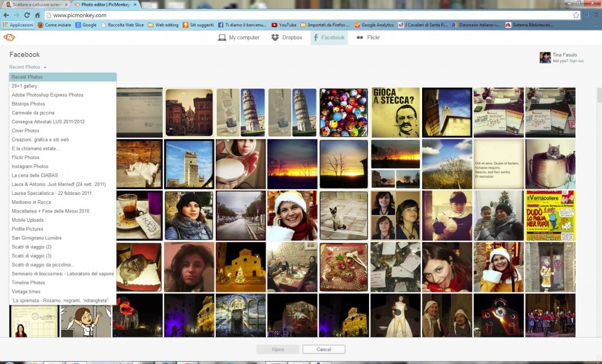Select the il Vernacoliere magazine cover thumbnail
Image resolution: width=602 pixels, height=364 pixels.
pyautogui.click(x=550, y=215)
